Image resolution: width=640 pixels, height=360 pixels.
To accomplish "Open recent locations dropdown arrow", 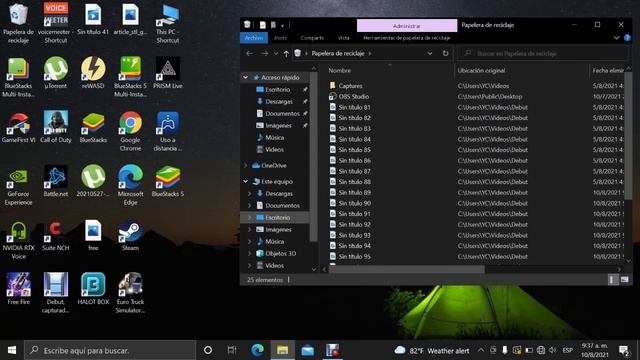I will pyautogui.click(x=276, y=53).
